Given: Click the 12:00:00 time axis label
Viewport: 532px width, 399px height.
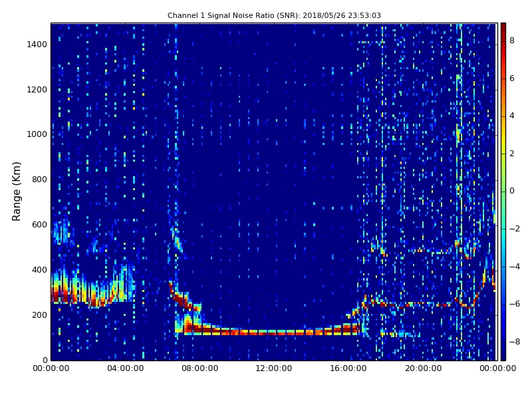Looking at the screenshot, I should [x=274, y=368].
